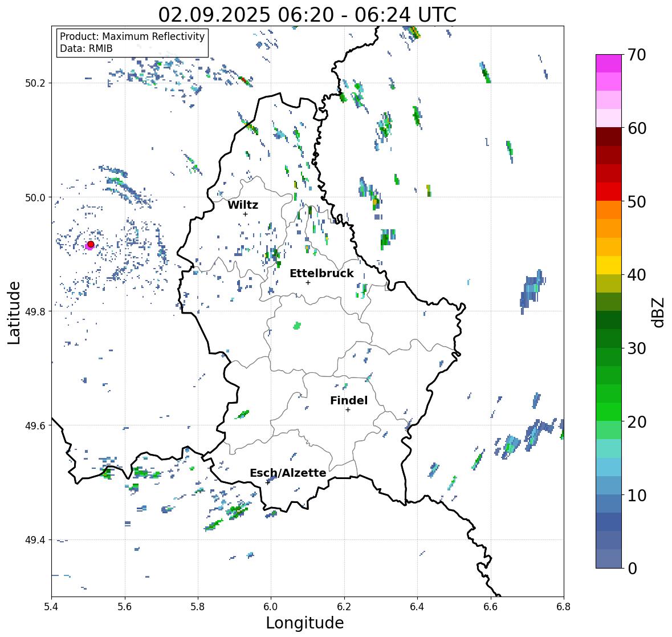Click the Wiltz station label
This screenshot has height=637, width=672.
(243, 205)
